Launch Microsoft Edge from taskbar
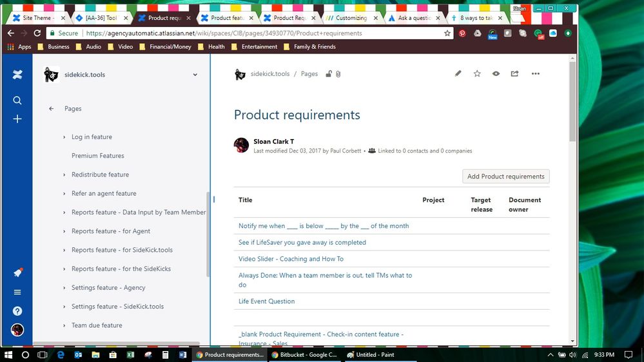The height and width of the screenshot is (362, 644). 61,355
